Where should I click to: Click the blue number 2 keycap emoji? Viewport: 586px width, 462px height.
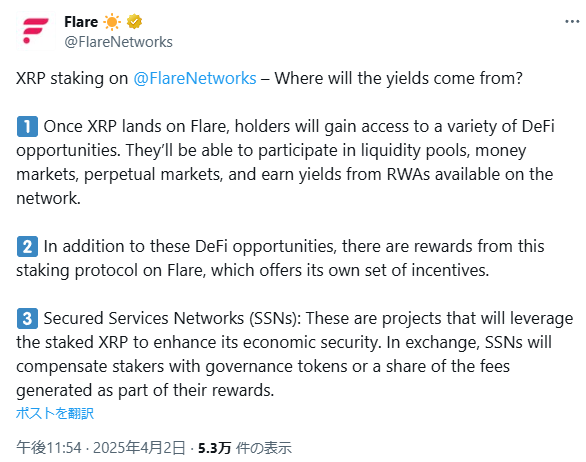(x=27, y=246)
